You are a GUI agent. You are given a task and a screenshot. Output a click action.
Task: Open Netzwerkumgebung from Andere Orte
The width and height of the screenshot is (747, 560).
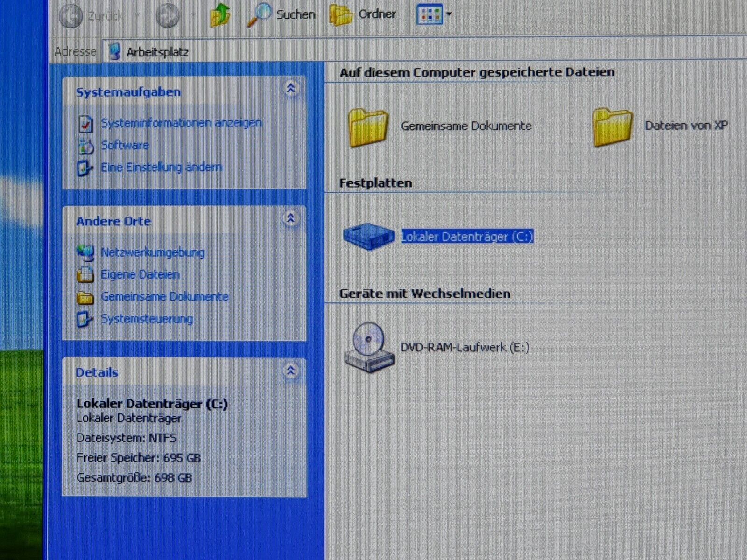coord(152,252)
